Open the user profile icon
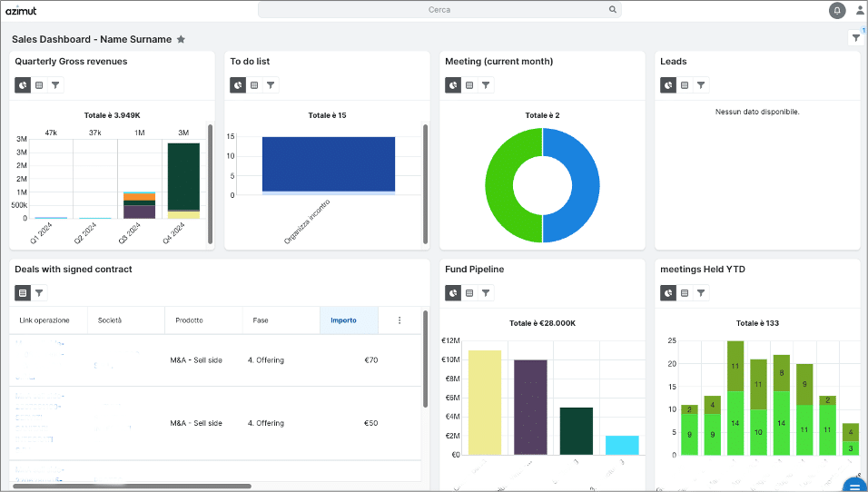 click(860, 10)
